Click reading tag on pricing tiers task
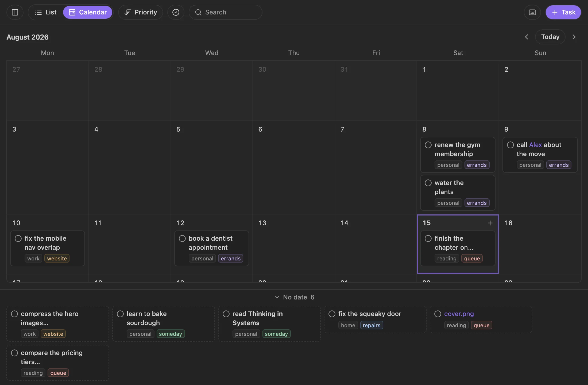The width and height of the screenshot is (588, 385). pyautogui.click(x=33, y=373)
